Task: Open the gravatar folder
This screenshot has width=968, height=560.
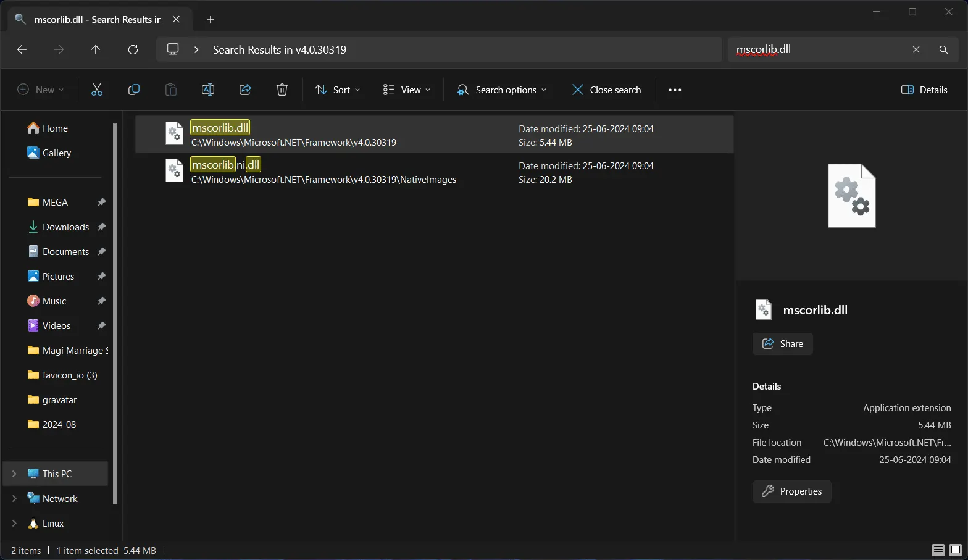Action: (x=59, y=399)
